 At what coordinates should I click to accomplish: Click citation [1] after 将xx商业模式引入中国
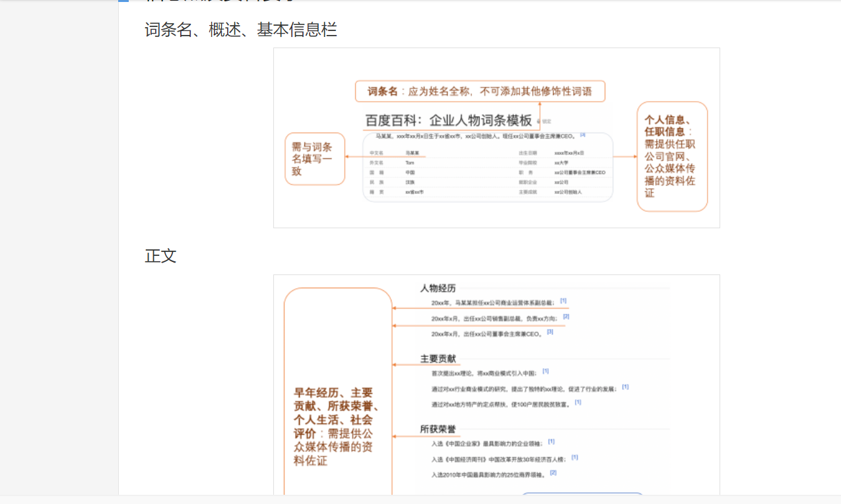(545, 371)
